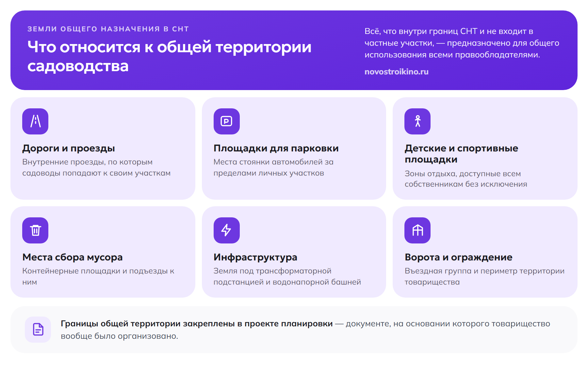Image resolution: width=588 pixels, height=374 pixels.
Task: Click the lightning bolt icon for Инфраструктура
Action: 226,230
